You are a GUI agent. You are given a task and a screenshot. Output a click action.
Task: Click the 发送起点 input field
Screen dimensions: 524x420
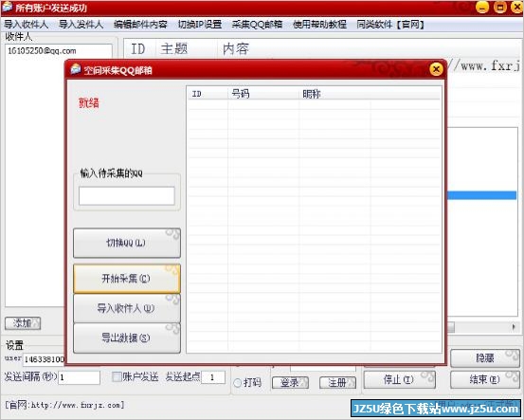(213, 377)
